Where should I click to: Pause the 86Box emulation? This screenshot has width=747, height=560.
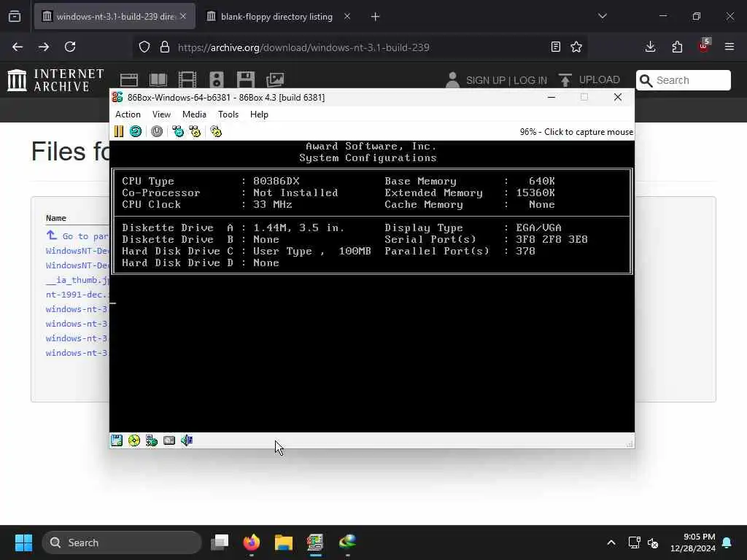pyautogui.click(x=119, y=131)
